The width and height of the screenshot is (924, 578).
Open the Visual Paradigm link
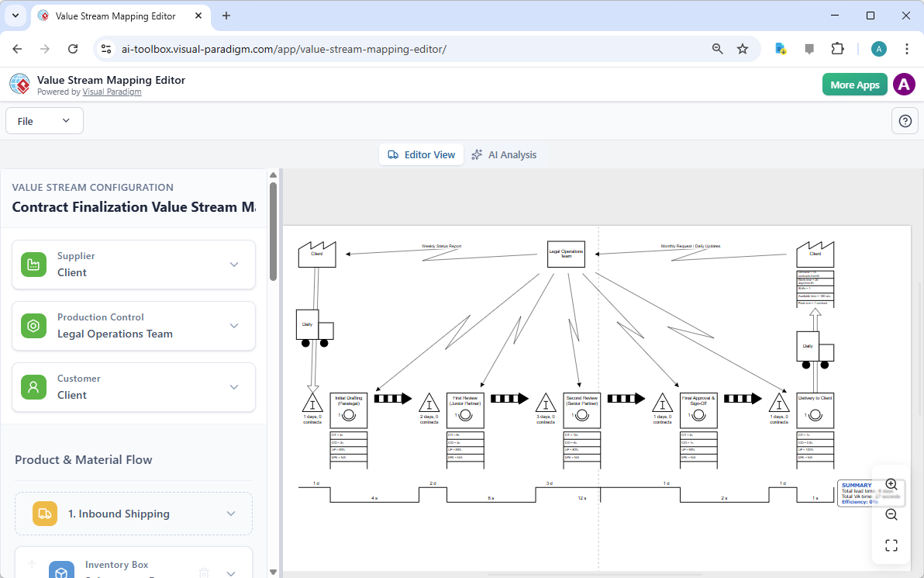[x=112, y=92]
